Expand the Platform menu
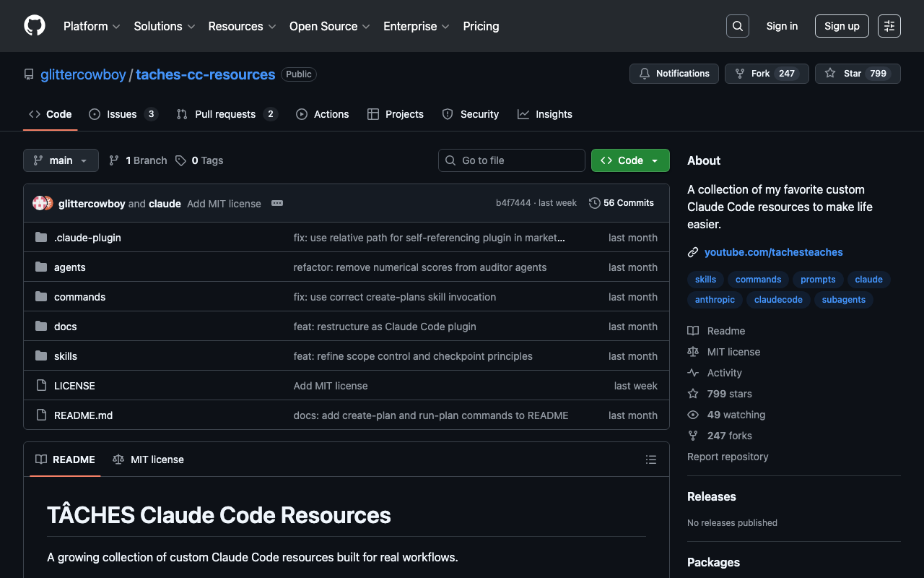 point(92,26)
